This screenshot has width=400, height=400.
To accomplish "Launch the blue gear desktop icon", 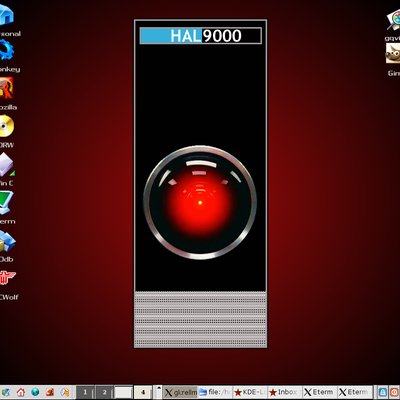I will [6, 50].
